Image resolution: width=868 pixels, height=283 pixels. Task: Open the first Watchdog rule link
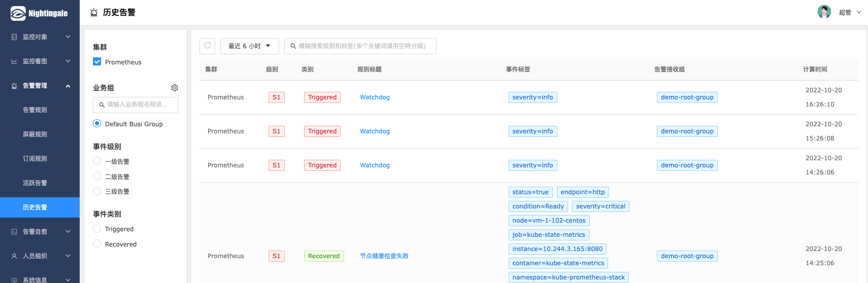coord(375,97)
